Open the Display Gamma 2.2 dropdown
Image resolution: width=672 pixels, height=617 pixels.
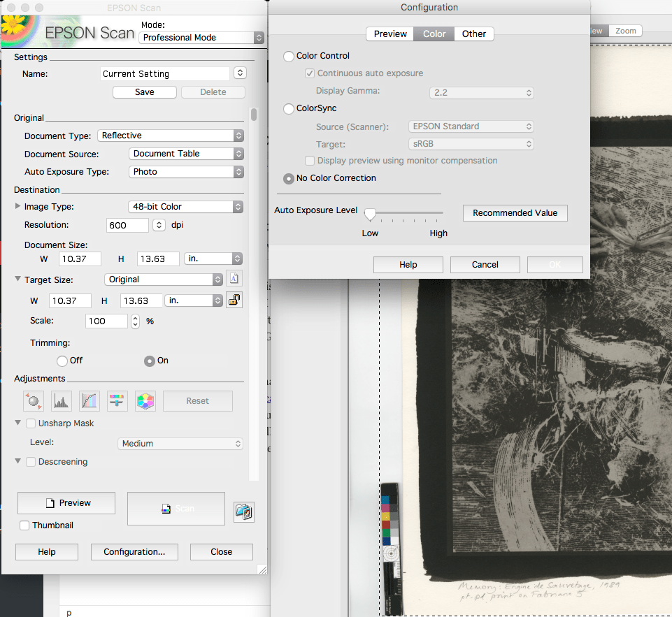482,92
